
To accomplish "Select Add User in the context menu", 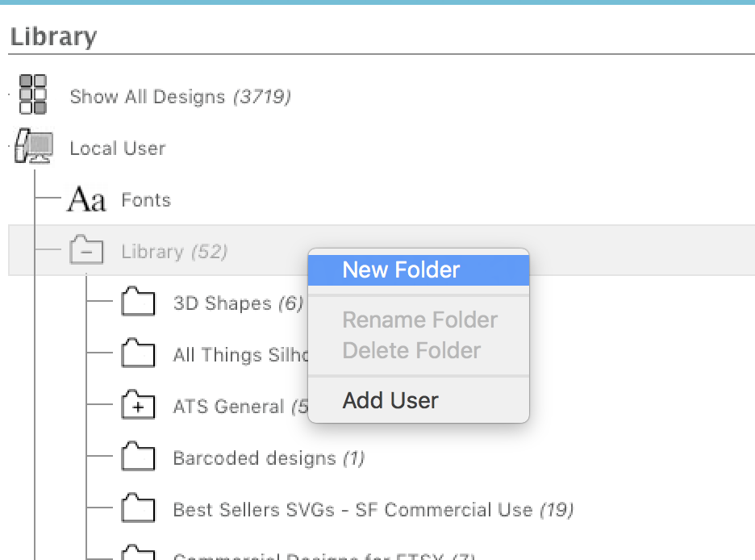I will (390, 399).
